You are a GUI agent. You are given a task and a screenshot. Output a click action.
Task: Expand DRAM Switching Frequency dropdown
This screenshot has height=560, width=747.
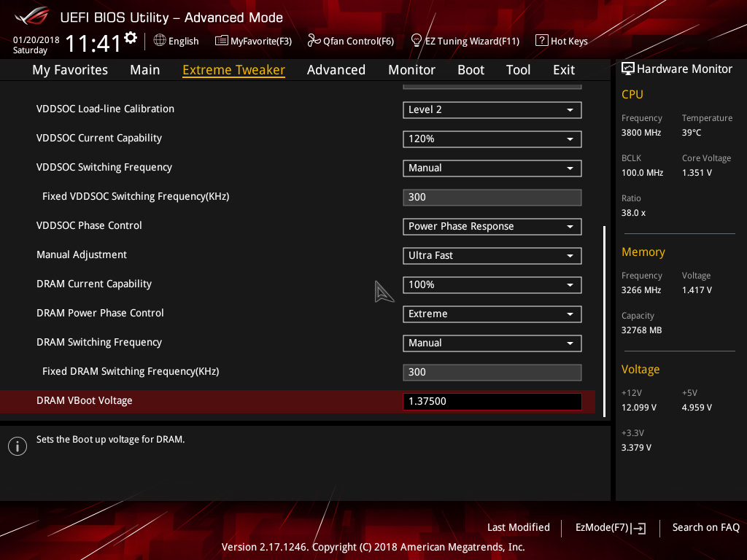[492, 343]
